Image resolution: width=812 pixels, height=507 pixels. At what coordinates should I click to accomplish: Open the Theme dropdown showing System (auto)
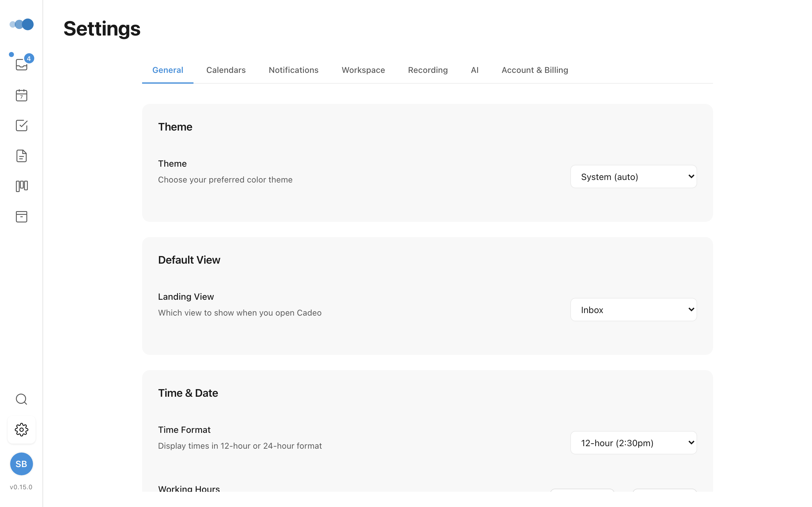click(x=633, y=176)
